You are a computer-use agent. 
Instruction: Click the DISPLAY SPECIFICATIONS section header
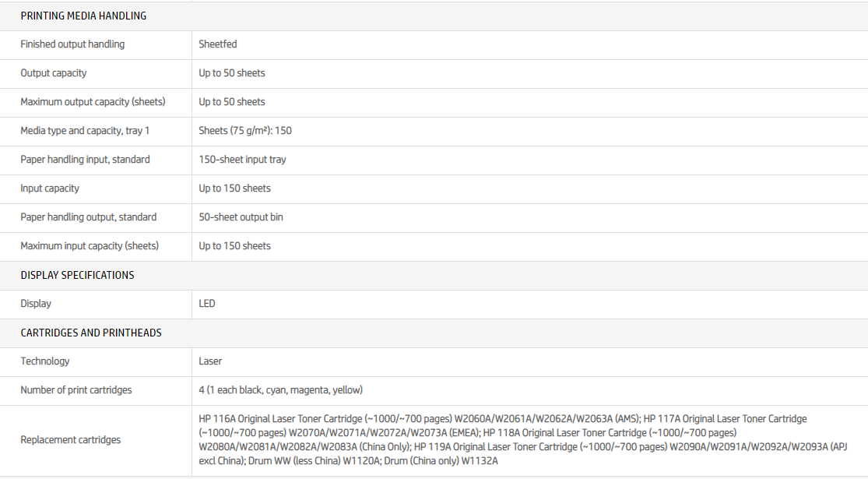pyautogui.click(x=77, y=275)
